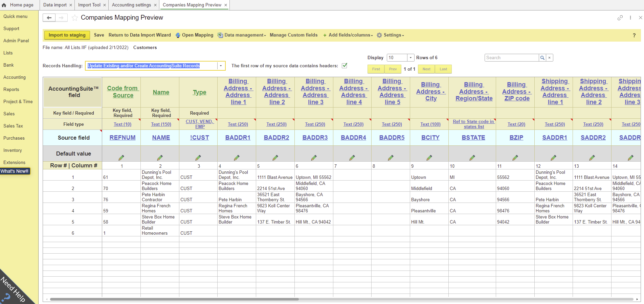Click the question mark help icon
The height and width of the screenshot is (304, 644).
coord(634,35)
